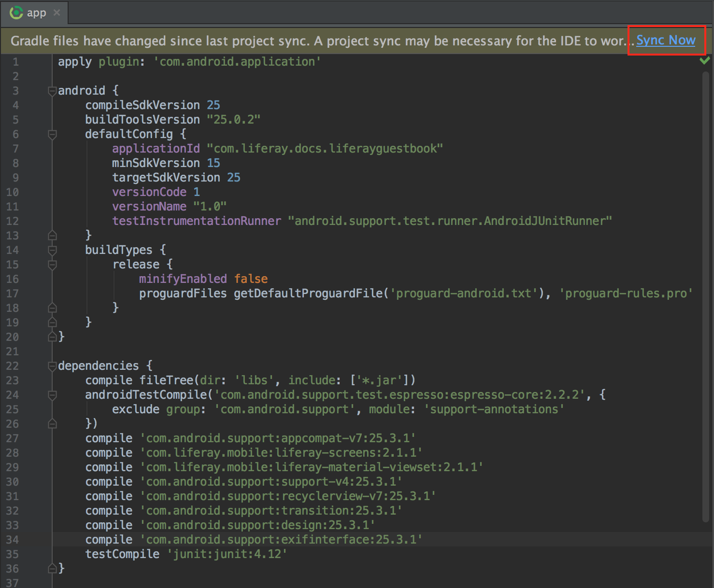Click design:25.3.1 dependency line
The width and height of the screenshot is (714, 588).
tap(230, 525)
